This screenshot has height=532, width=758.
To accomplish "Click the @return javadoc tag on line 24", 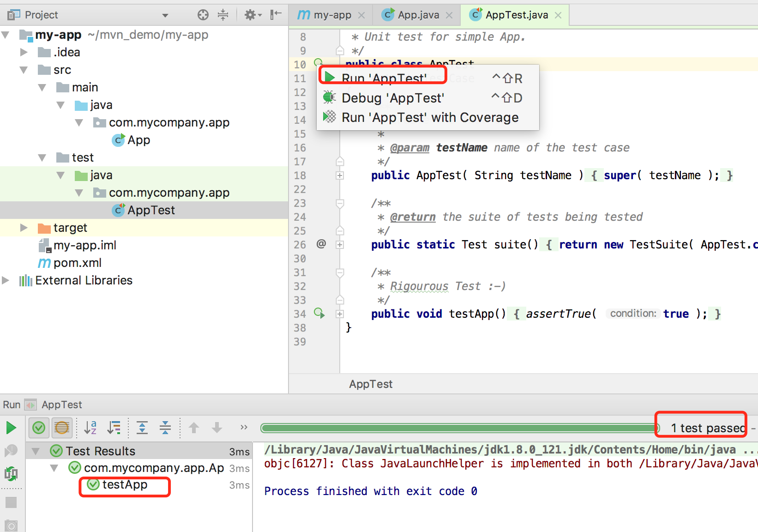I will pyautogui.click(x=413, y=217).
